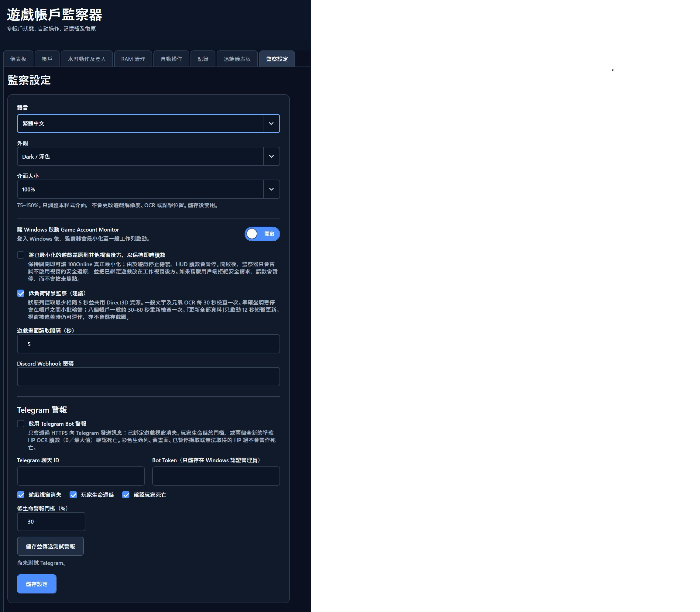700x612 pixels.
Task: Enable the 將已最小化的遊戲還原到其他視窗後方 checkbox
Action: click(21, 255)
